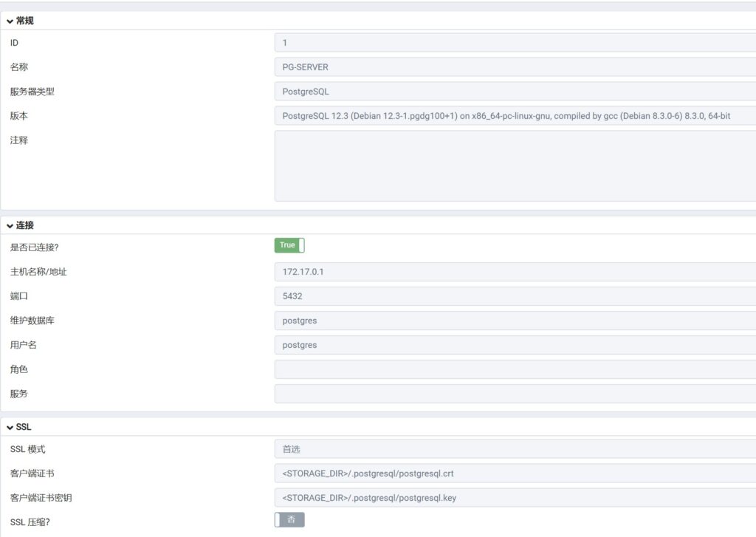Click the 端口 field showing 5432

515,296
